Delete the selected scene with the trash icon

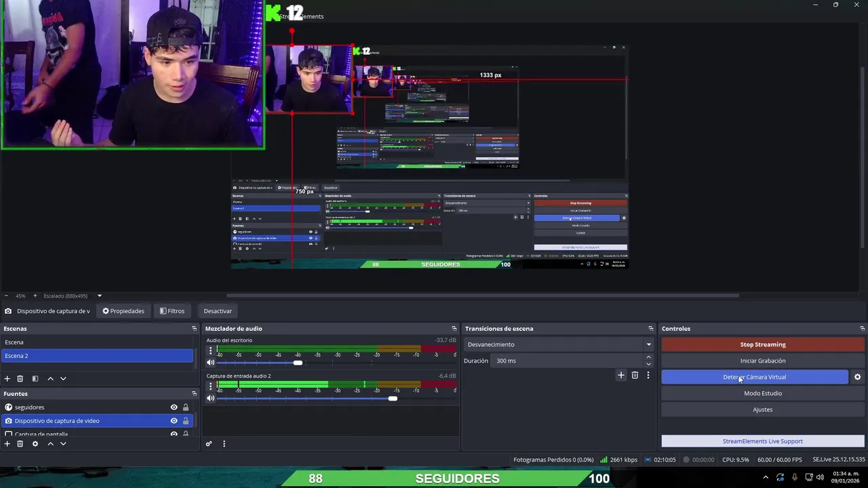(20, 378)
